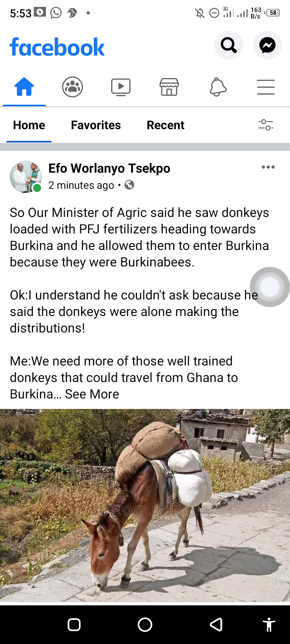Open Groups icon in navigation bar

(72, 87)
